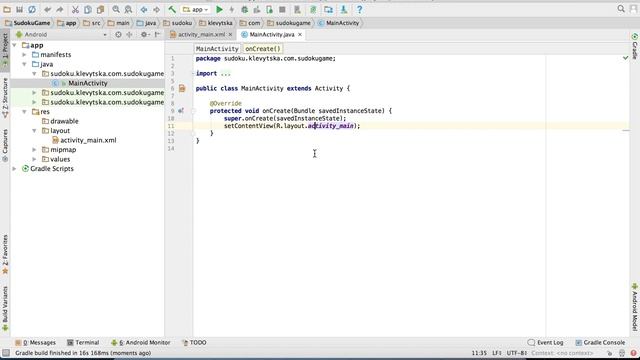
Task: Open the 6: Android Monitor tab
Action: (x=141, y=342)
